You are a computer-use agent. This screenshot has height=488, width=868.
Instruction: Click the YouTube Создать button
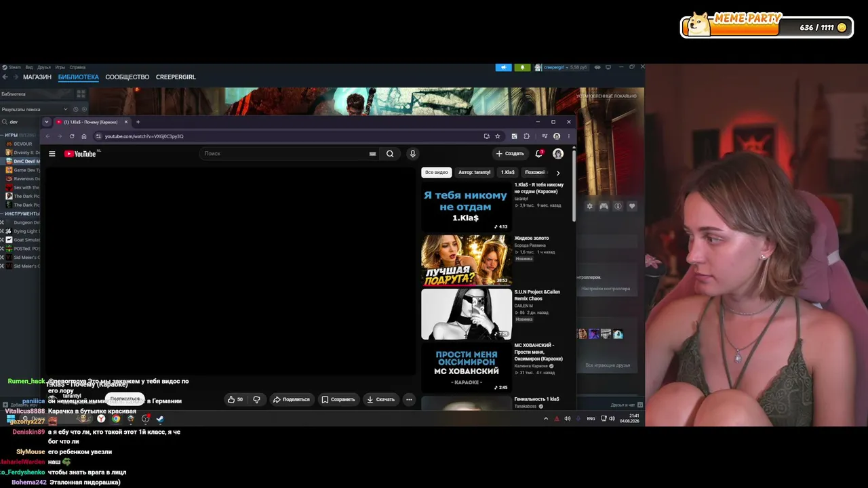pos(510,154)
